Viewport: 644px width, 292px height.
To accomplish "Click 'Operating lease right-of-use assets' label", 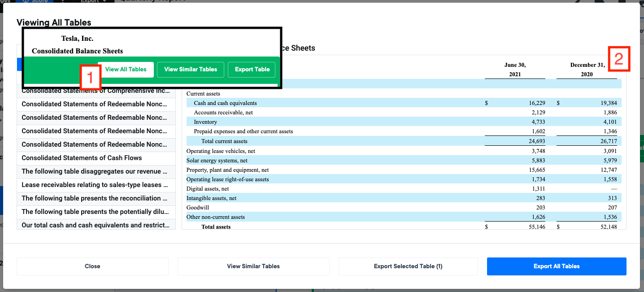I will point(228,179).
